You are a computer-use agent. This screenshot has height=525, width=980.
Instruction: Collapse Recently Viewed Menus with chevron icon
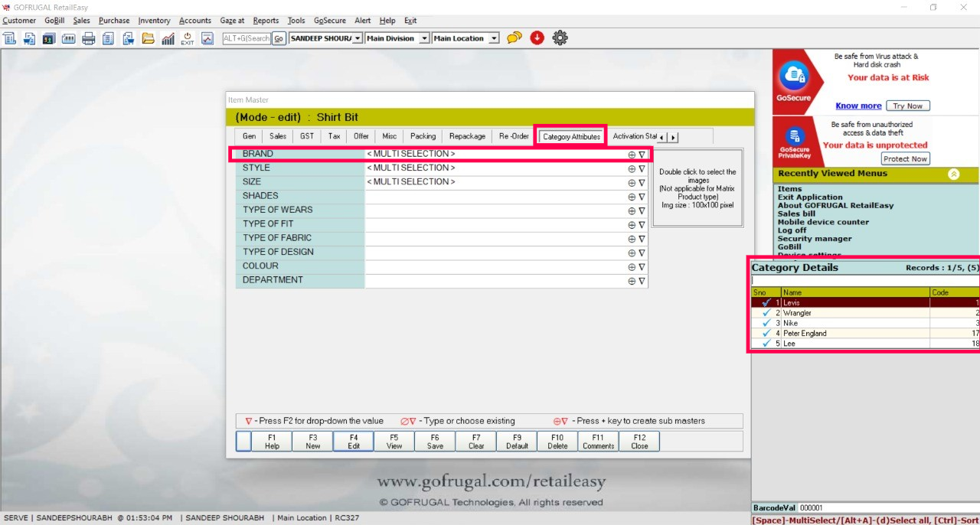(953, 174)
